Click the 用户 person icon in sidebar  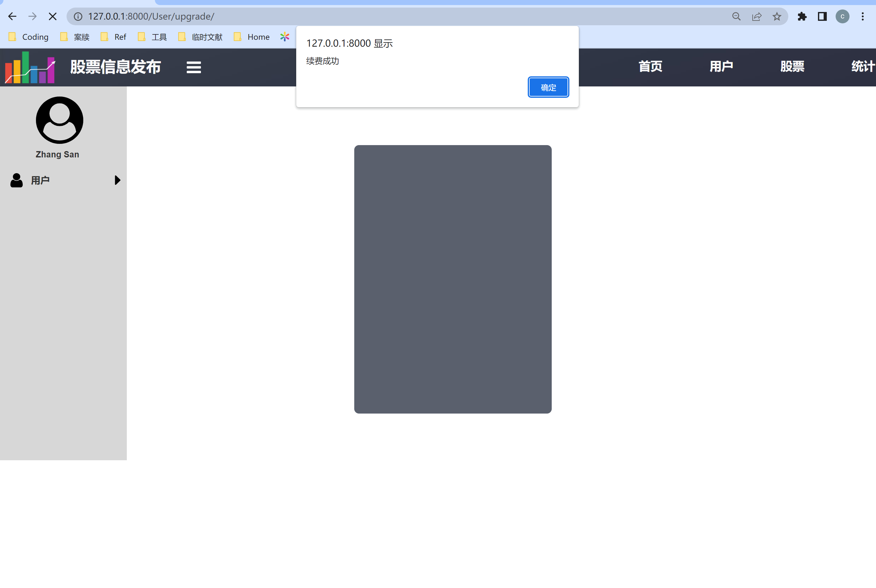click(x=16, y=180)
